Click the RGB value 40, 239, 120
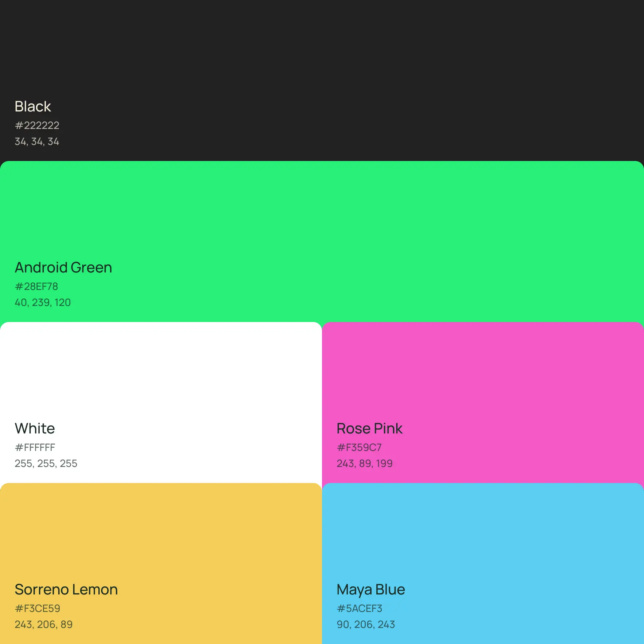 pyautogui.click(x=43, y=302)
